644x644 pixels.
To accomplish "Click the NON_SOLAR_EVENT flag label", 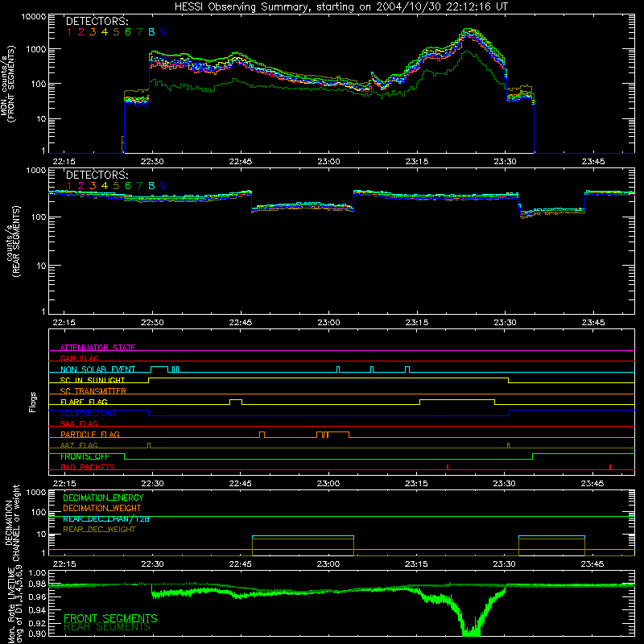I will coord(97,369).
